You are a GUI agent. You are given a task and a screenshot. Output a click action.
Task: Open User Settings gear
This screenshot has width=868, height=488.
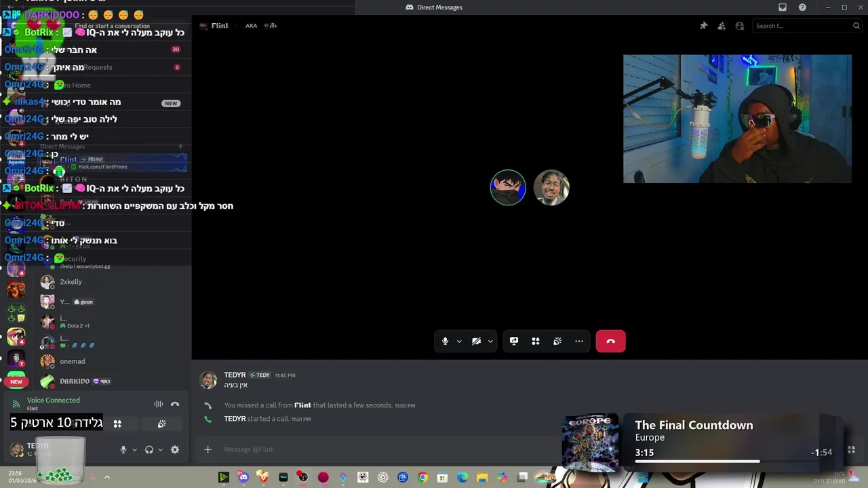pos(175,449)
